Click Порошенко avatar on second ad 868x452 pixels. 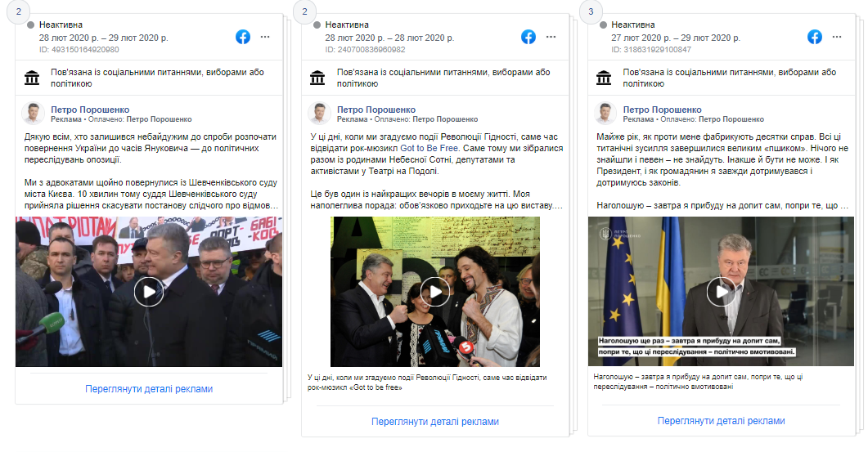coord(319,114)
